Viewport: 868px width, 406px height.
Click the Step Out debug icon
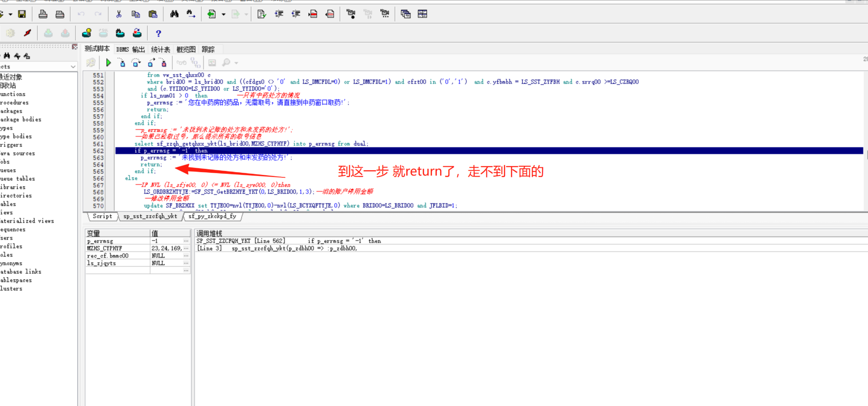tap(150, 63)
